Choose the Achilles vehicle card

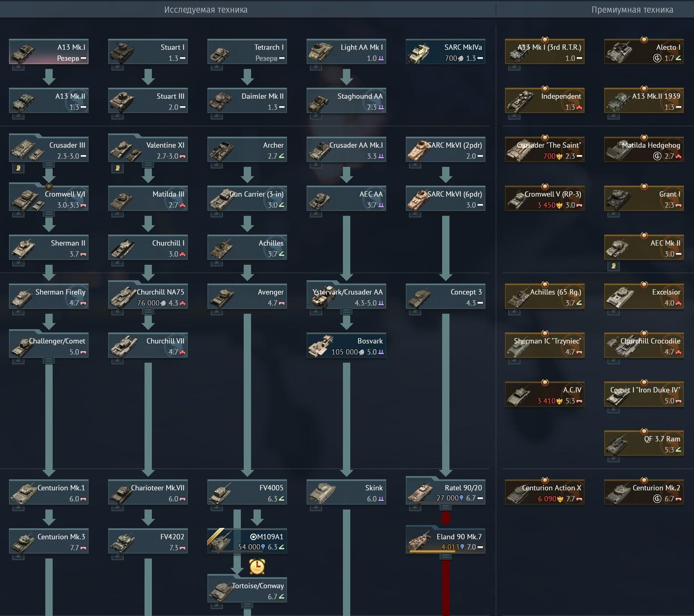(247, 248)
